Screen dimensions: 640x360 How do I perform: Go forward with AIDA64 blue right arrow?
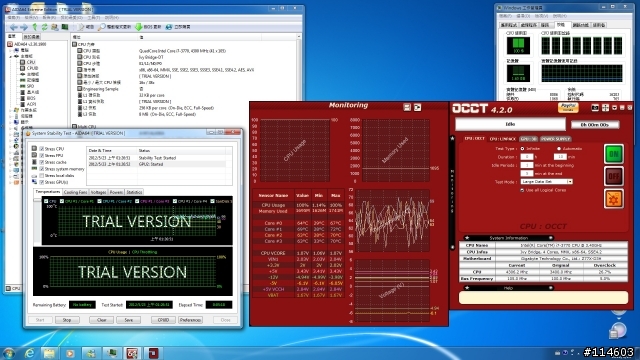pos(24,27)
